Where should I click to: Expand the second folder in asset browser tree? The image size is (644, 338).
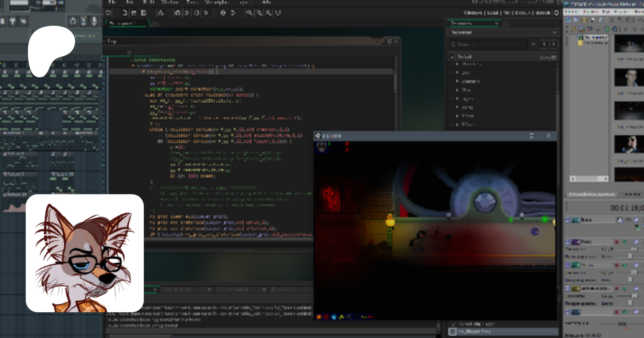coord(457,73)
